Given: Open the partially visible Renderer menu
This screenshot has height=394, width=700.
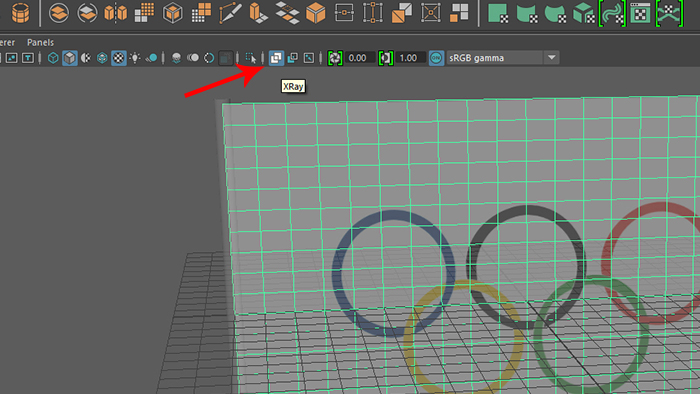Looking at the screenshot, I should [8, 42].
